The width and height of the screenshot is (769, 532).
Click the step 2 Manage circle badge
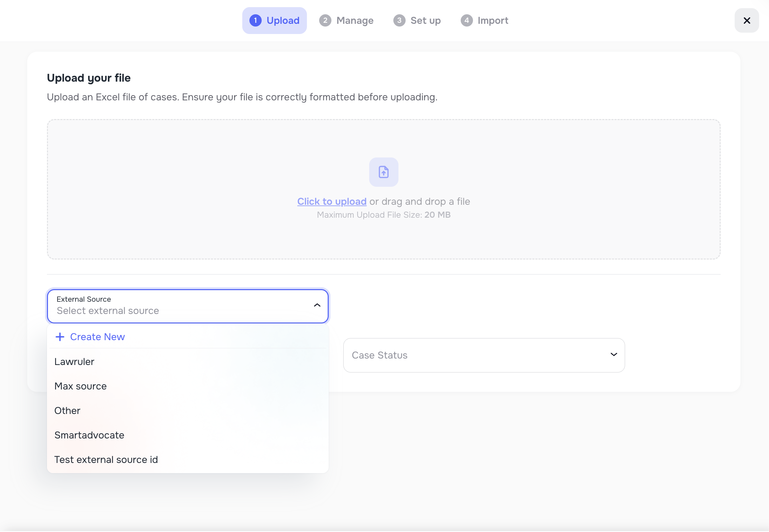(325, 20)
